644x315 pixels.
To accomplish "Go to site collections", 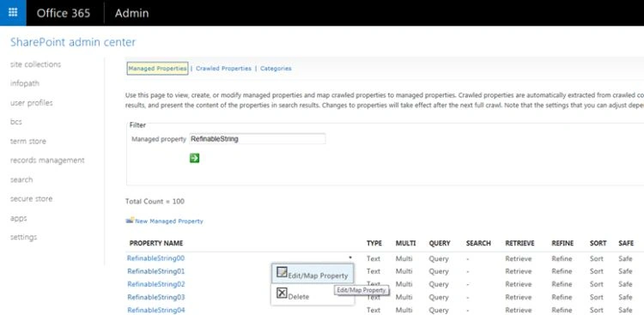I will (x=35, y=64).
